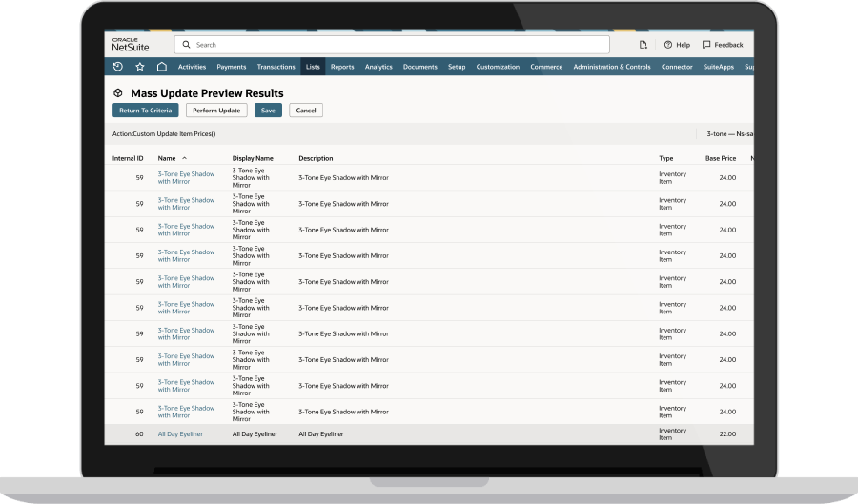The width and height of the screenshot is (858, 504).
Task: Click the Perform Update button
Action: coord(216,111)
